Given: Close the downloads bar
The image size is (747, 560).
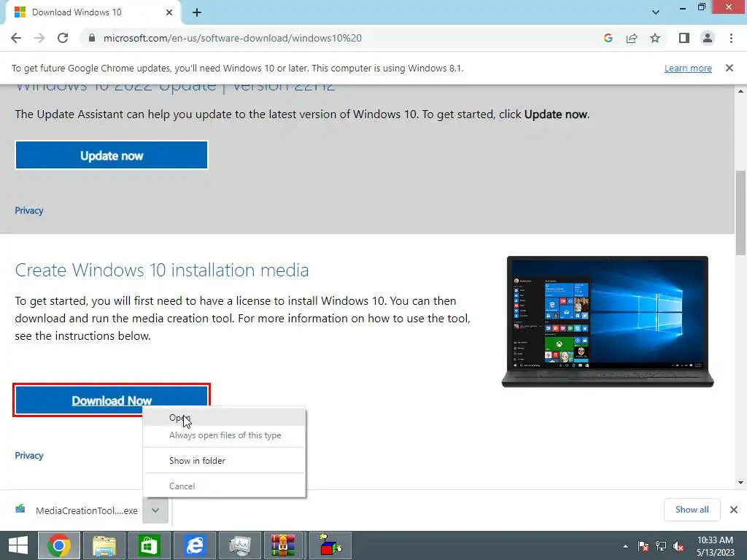Looking at the screenshot, I should tap(734, 510).
